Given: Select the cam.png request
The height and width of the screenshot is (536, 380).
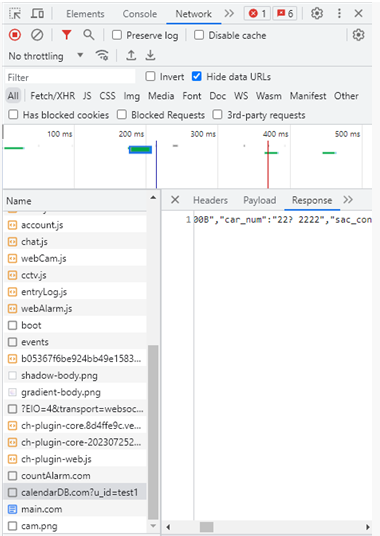Looking at the screenshot, I should tap(75, 526).
